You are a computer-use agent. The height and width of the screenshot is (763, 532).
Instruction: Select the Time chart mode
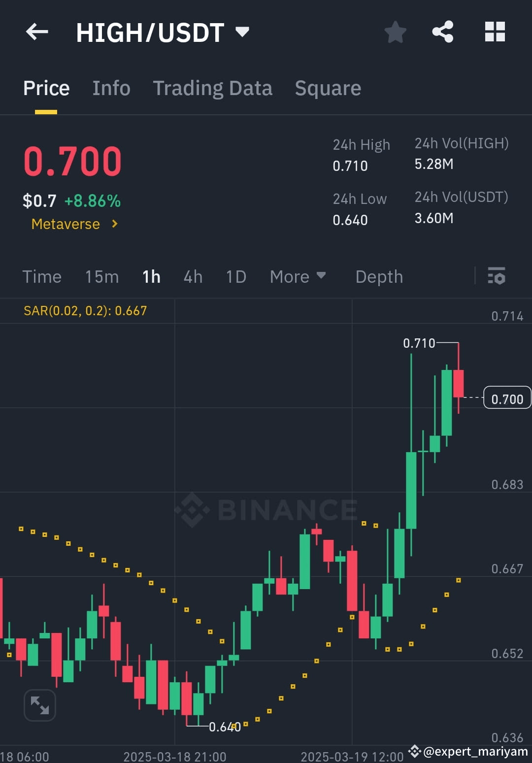42,276
